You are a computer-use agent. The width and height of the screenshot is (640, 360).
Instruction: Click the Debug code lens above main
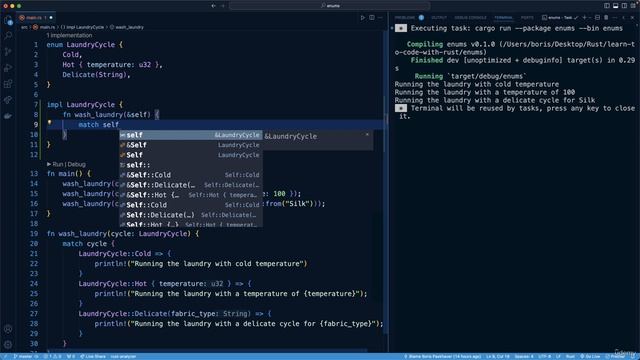pos(76,164)
